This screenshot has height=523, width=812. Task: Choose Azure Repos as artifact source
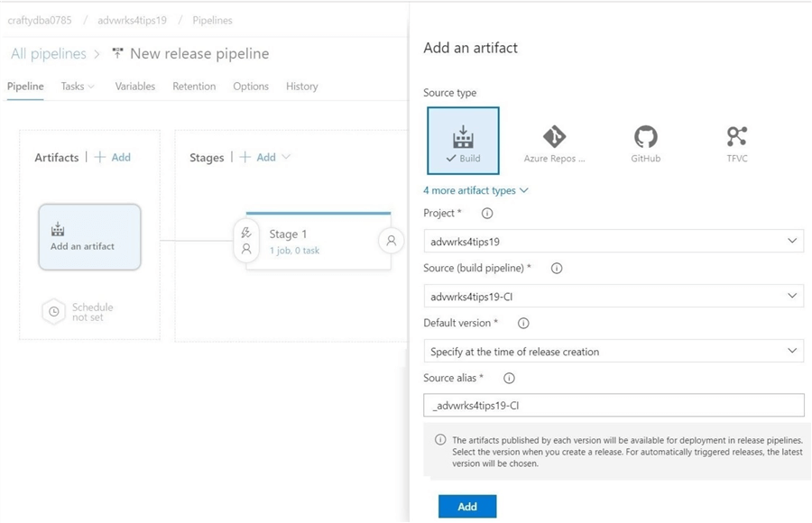click(x=554, y=142)
